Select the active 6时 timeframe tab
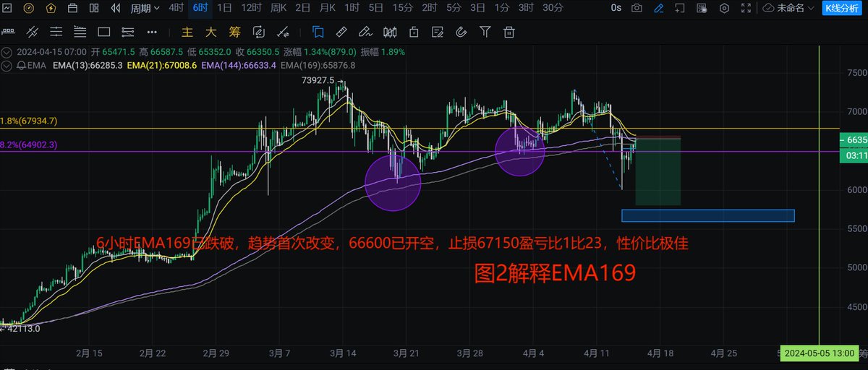 coord(200,8)
